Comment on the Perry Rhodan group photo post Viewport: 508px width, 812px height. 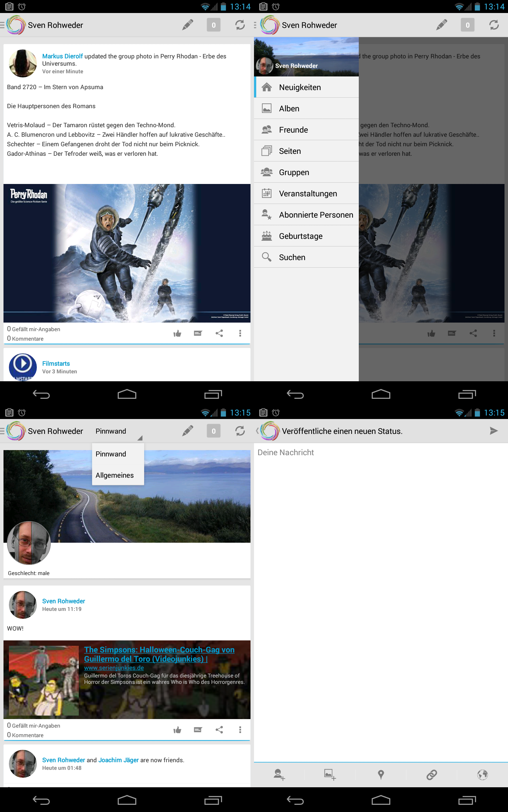[x=198, y=333]
